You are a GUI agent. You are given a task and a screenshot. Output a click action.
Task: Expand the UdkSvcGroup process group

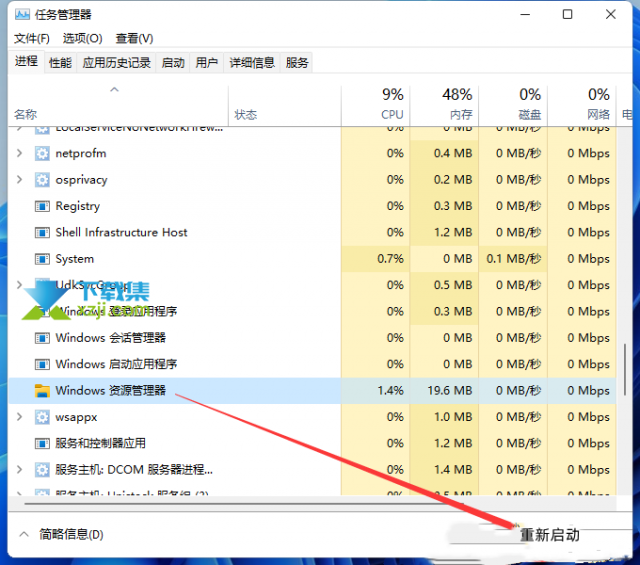click(x=19, y=285)
